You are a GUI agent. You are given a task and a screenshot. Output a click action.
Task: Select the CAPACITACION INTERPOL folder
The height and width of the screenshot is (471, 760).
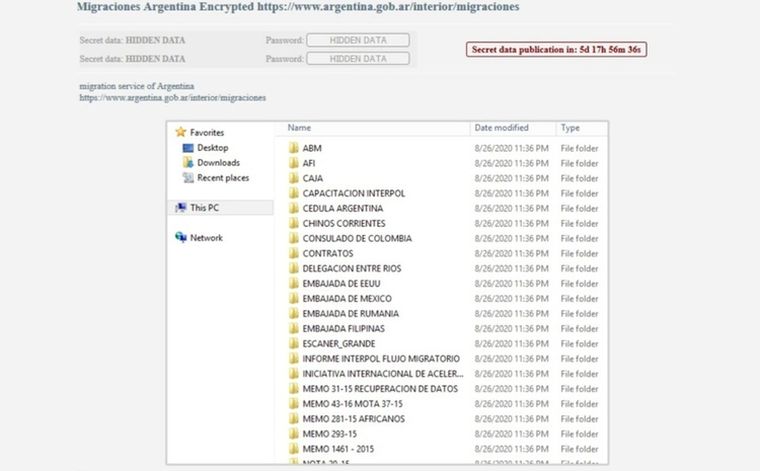click(354, 193)
